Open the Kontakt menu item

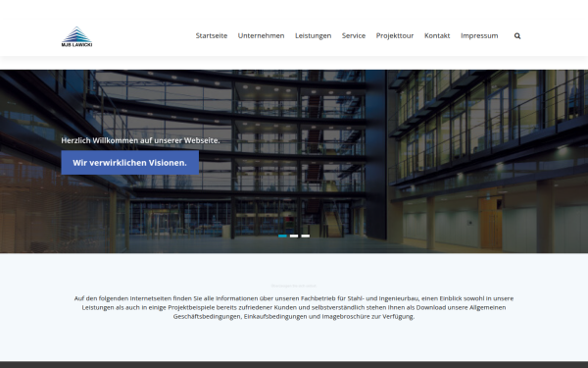click(437, 35)
